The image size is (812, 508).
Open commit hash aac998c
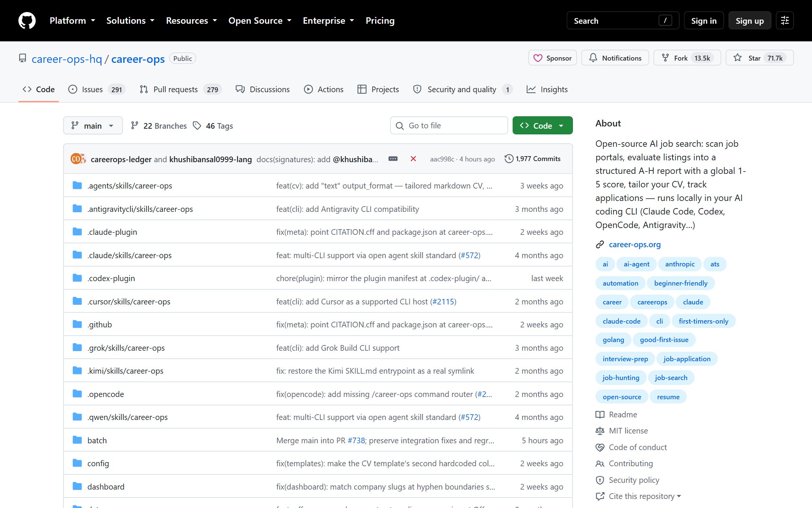pos(442,159)
